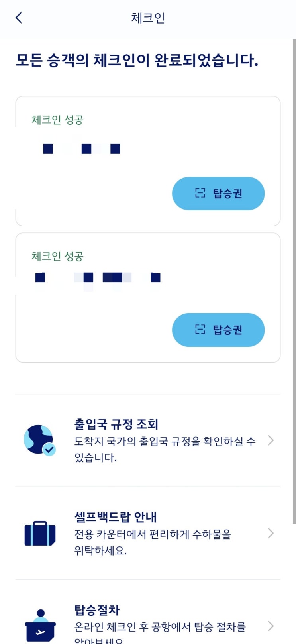Tap the globe icon for 출입국 규정 조회
The width and height of the screenshot is (296, 644).
coord(39,440)
